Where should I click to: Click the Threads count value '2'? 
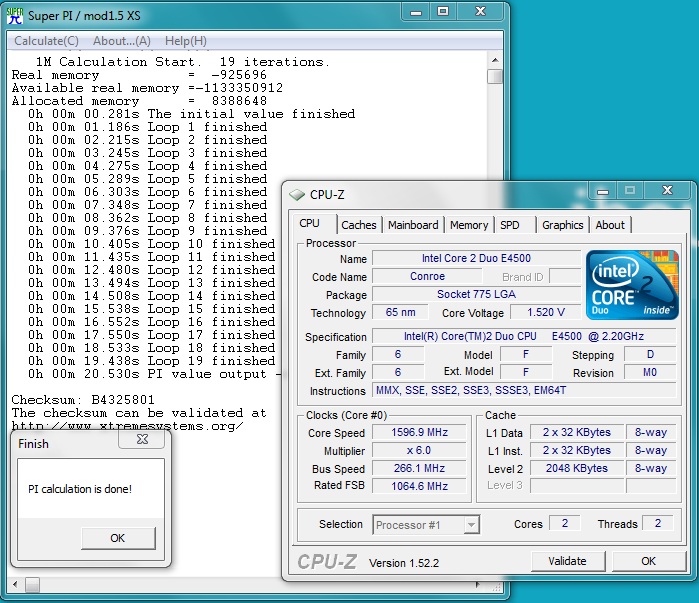(658, 523)
